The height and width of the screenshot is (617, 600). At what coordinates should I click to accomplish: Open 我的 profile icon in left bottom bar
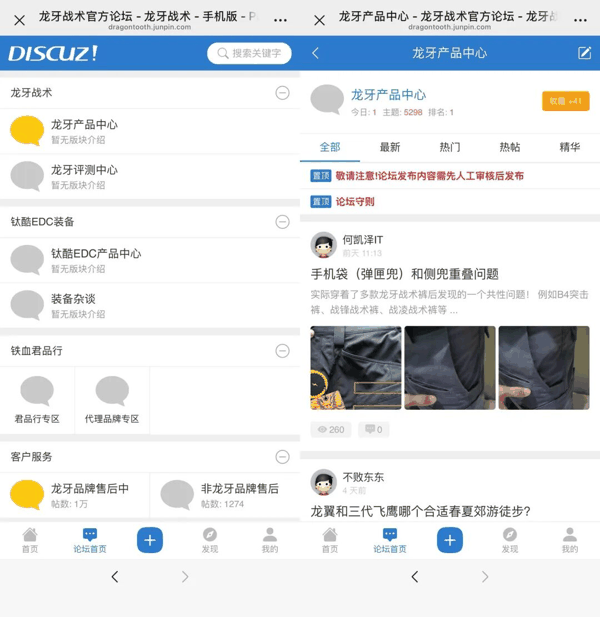pyautogui.click(x=270, y=535)
